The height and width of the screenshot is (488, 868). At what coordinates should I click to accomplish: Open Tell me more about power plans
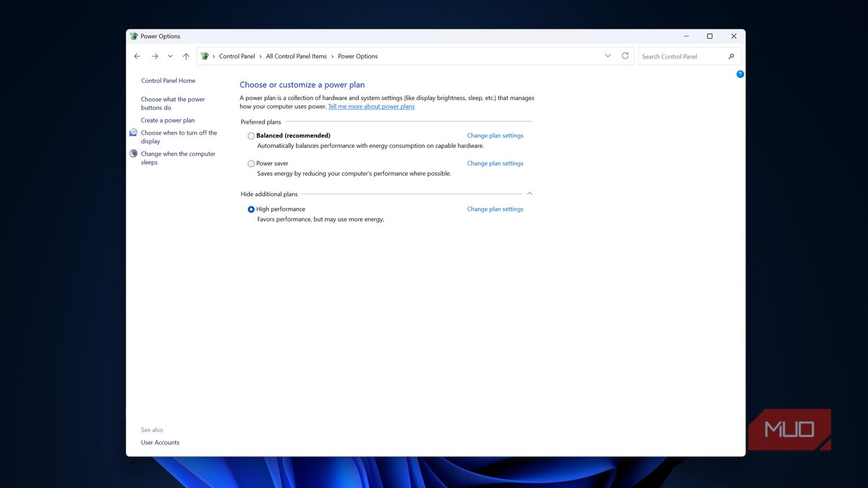coord(372,106)
